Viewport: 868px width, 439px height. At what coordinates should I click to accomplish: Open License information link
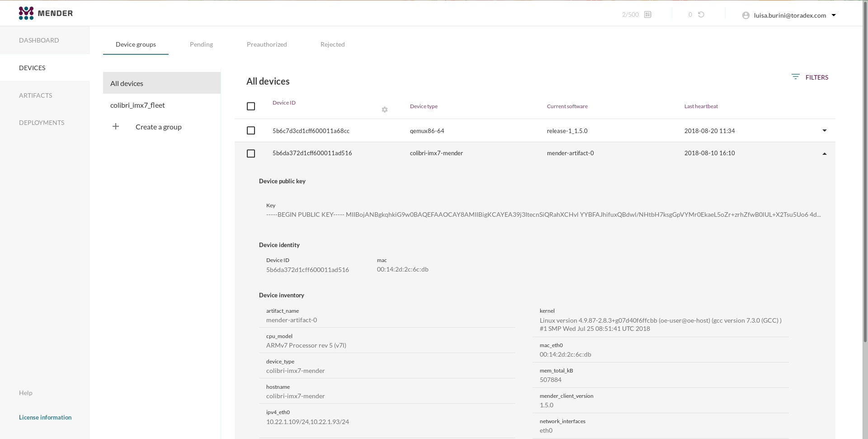click(45, 417)
